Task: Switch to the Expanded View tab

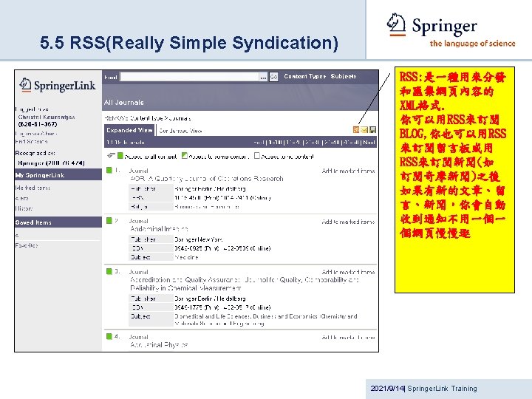Action: (x=129, y=130)
